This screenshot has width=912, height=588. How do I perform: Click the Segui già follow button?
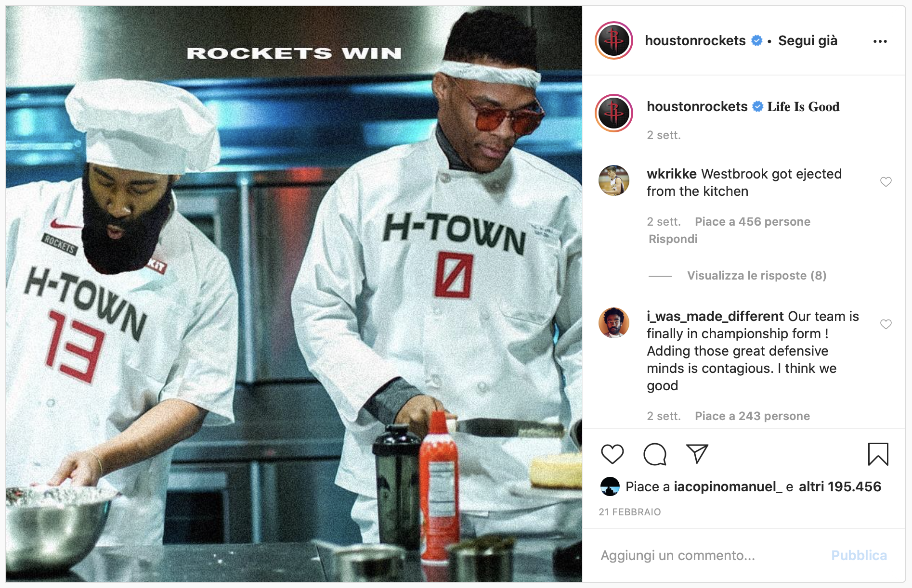point(808,41)
